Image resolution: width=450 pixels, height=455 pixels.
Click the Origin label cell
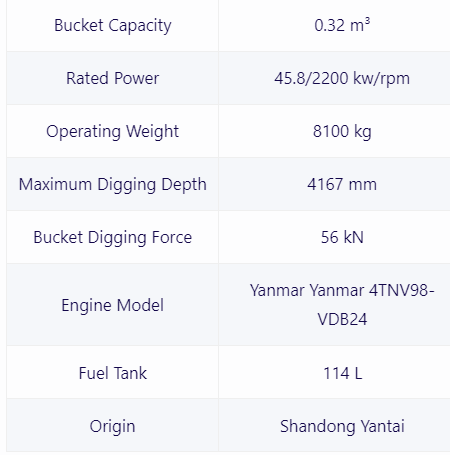click(x=112, y=426)
